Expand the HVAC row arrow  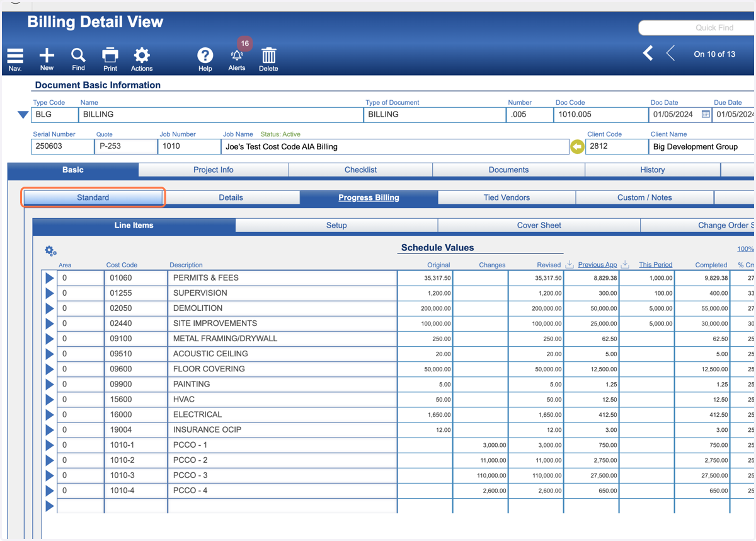[50, 399]
